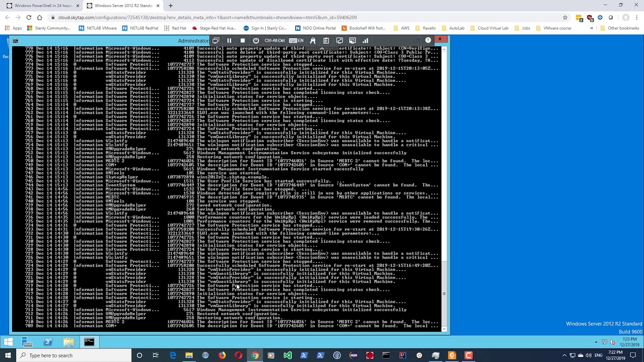Open NDG Online Portal bookmark

[x=315, y=28]
